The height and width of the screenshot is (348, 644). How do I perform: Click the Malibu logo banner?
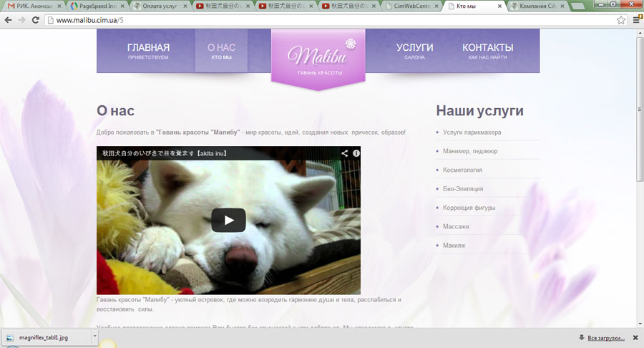pos(318,59)
